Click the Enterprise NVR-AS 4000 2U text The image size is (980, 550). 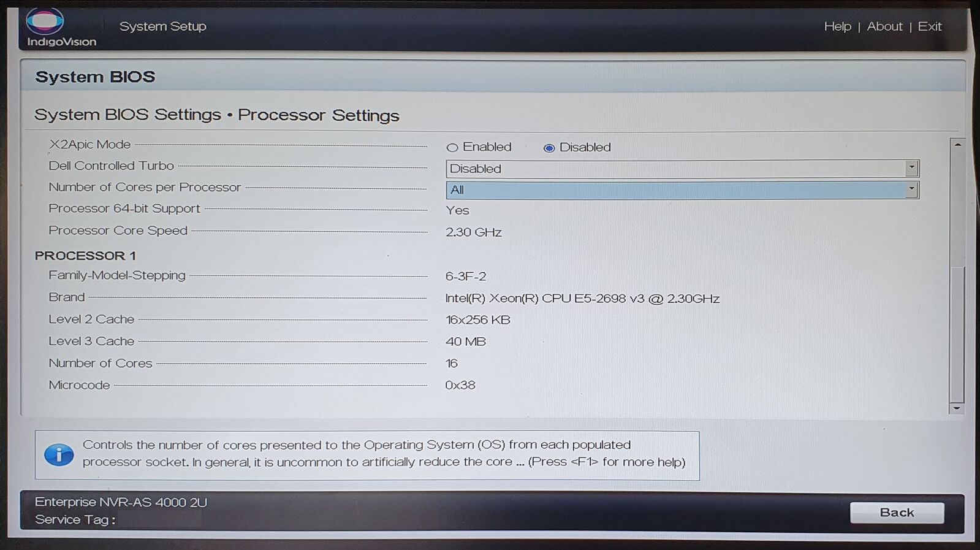(x=121, y=502)
